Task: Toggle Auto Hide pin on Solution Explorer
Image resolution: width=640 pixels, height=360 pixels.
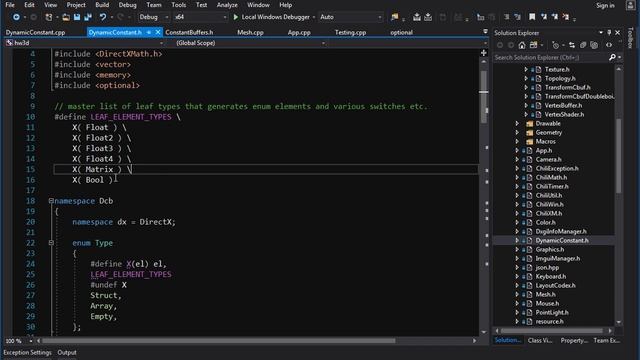Action: pyautogui.click(x=609, y=33)
